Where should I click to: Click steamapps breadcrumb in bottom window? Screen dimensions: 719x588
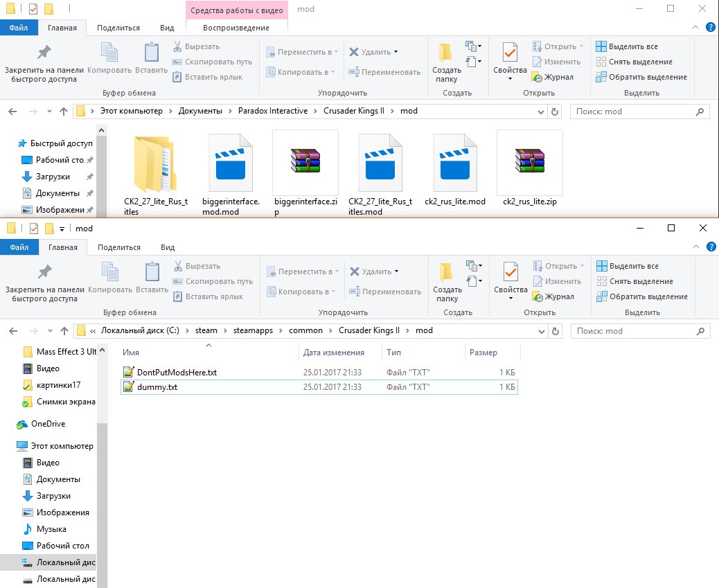tap(253, 330)
